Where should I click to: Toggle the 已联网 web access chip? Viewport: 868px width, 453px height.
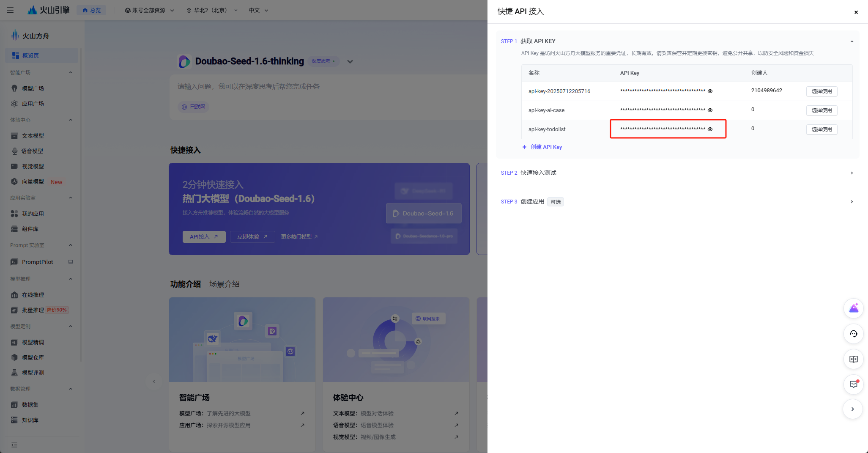click(x=194, y=107)
